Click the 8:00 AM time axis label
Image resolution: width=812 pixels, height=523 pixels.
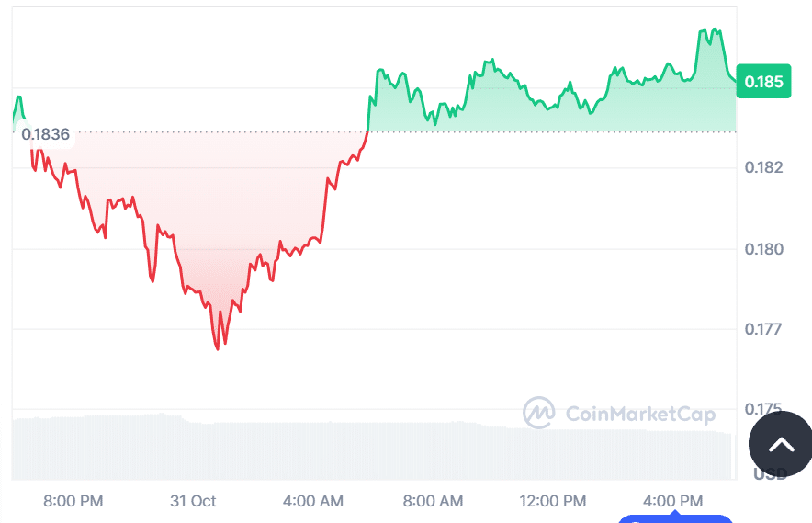coord(434,501)
